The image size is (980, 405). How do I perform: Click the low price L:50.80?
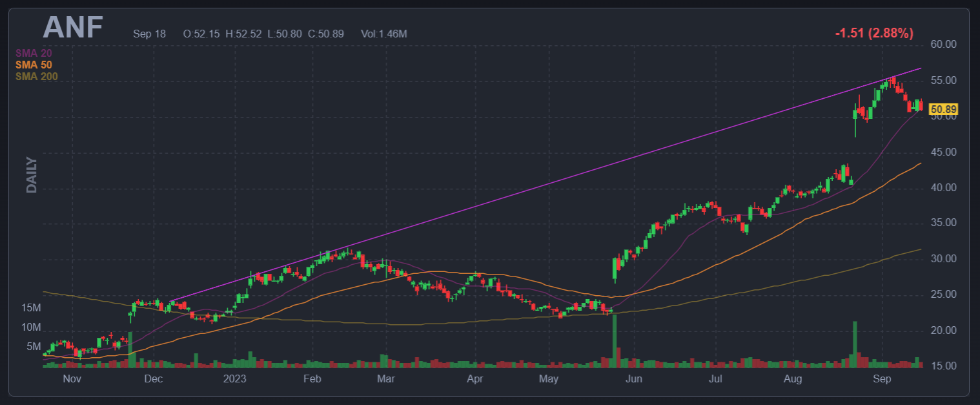point(283,34)
